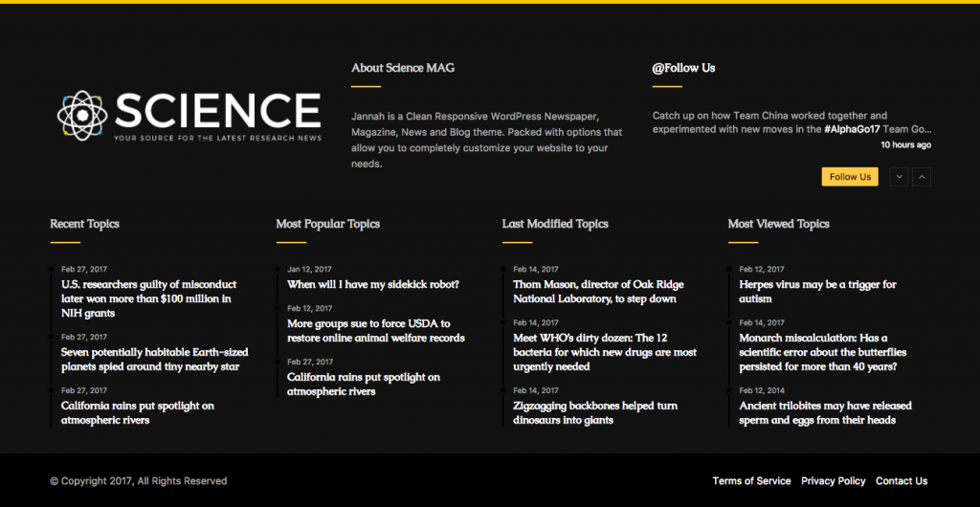
Task: Open USDA animal welfare records article
Action: [x=375, y=331]
